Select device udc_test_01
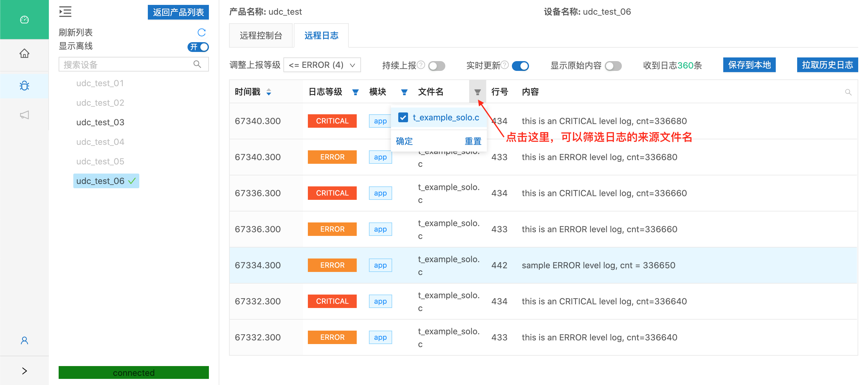 tap(100, 83)
